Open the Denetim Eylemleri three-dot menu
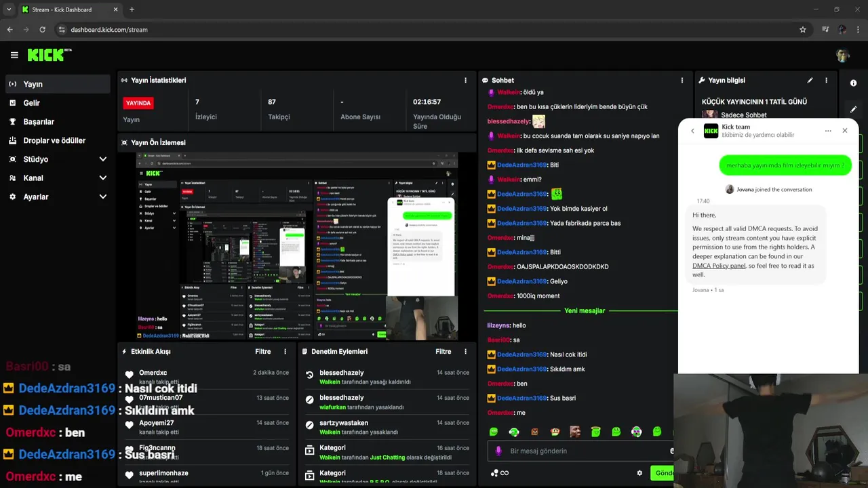This screenshot has height=488, width=868. [x=465, y=352]
